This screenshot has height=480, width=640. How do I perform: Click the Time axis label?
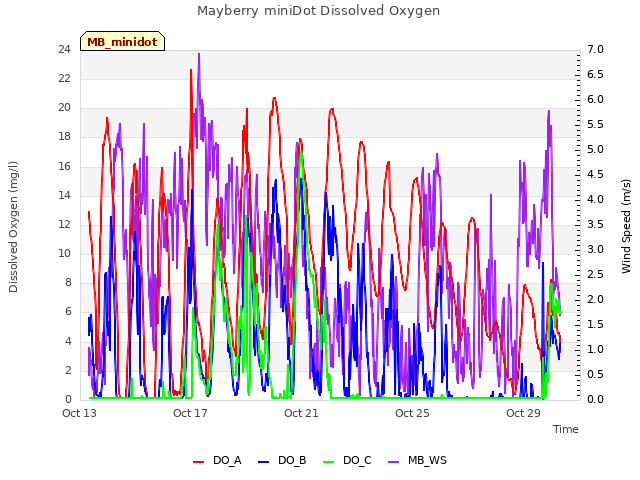pyautogui.click(x=566, y=429)
